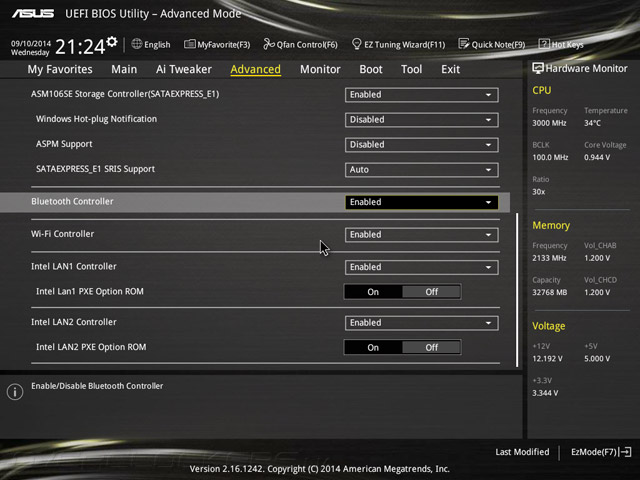Open Quick Note(F9) label
The width and height of the screenshot is (640, 480).
(x=498, y=44)
